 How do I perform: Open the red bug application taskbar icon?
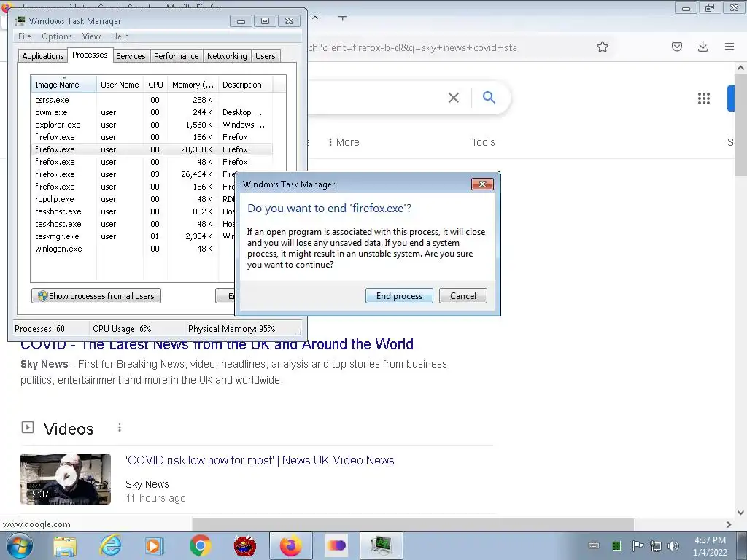245,545
